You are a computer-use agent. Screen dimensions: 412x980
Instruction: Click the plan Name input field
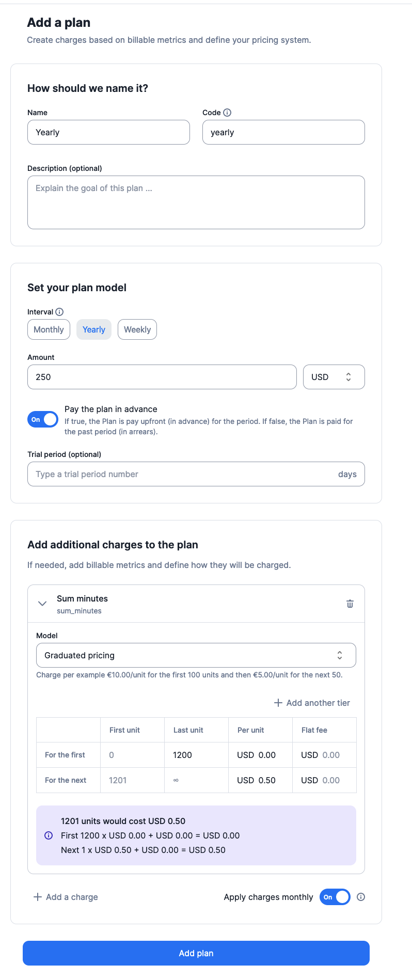[x=108, y=132]
